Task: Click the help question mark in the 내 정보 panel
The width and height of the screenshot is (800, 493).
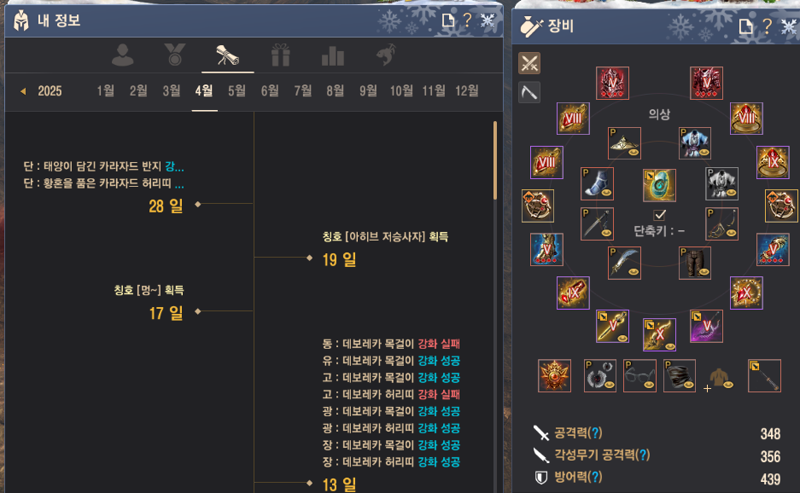Action: click(x=467, y=20)
